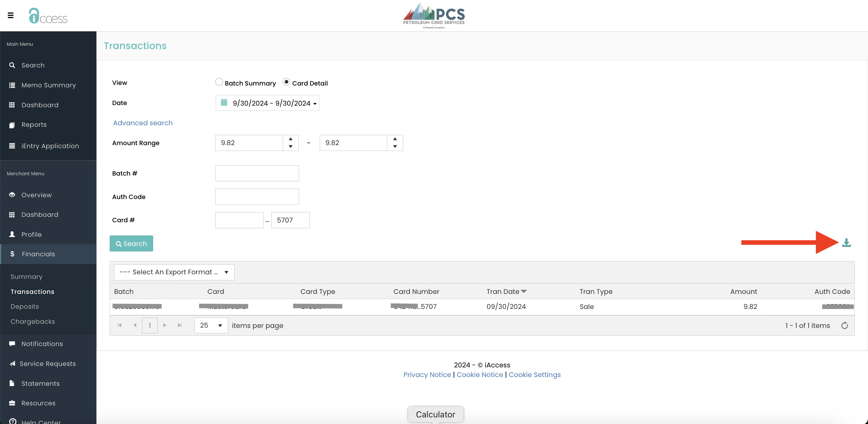The image size is (868, 424).
Task: Click the Auth Code input field
Action: (257, 197)
